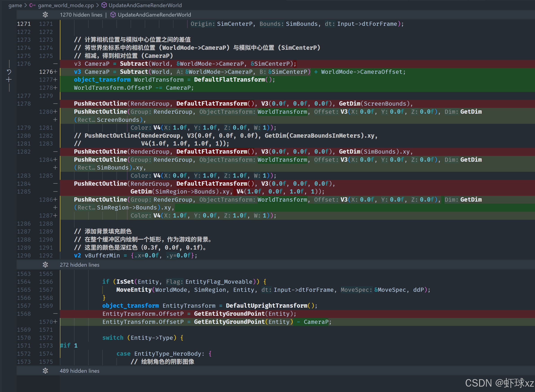The image size is (535, 392).
Task: Expand the 489 hidden lines region
Action: (x=79, y=371)
